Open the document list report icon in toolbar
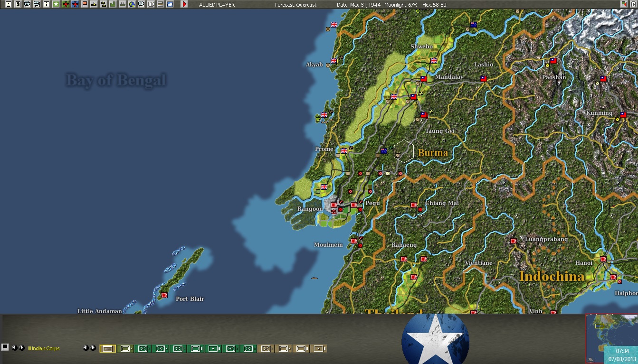 pos(18,4)
